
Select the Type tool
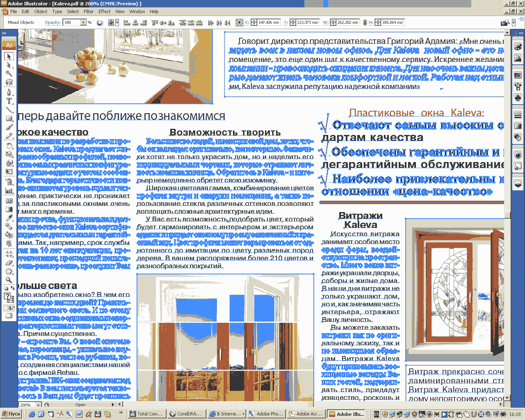9,101
